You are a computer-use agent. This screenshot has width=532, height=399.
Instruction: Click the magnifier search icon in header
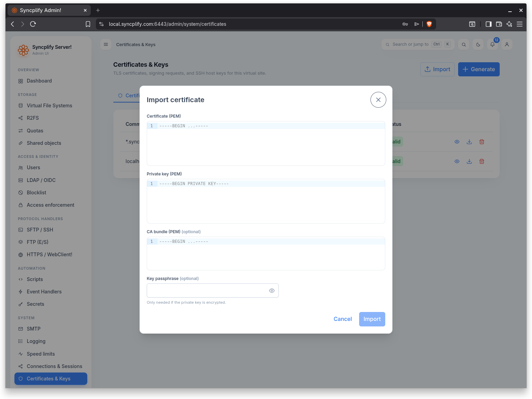click(x=464, y=44)
